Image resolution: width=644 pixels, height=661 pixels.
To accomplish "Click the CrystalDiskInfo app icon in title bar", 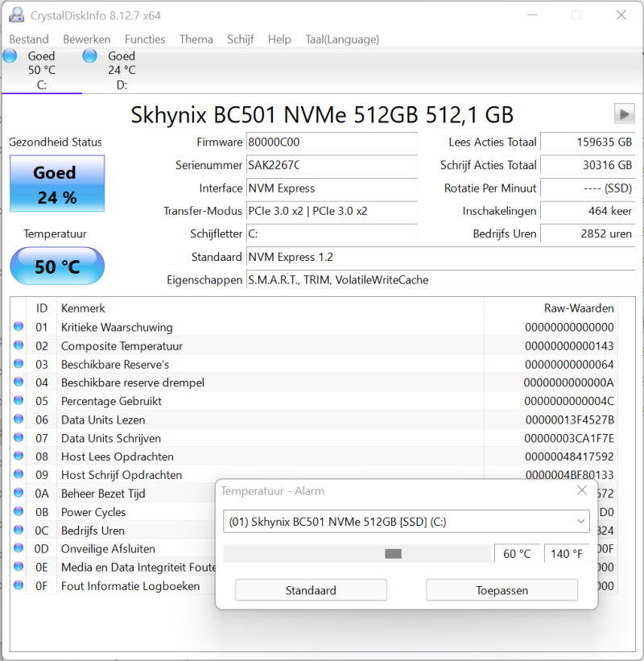I will [x=16, y=15].
